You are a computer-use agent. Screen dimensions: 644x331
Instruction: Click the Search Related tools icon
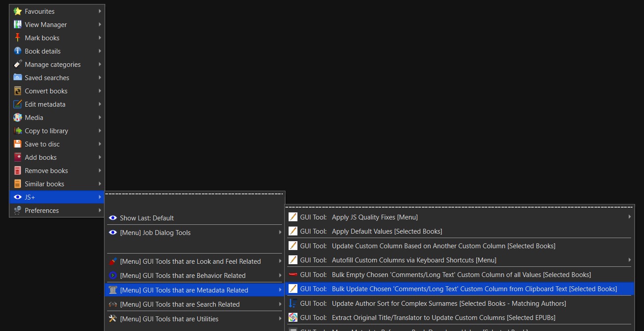113,304
